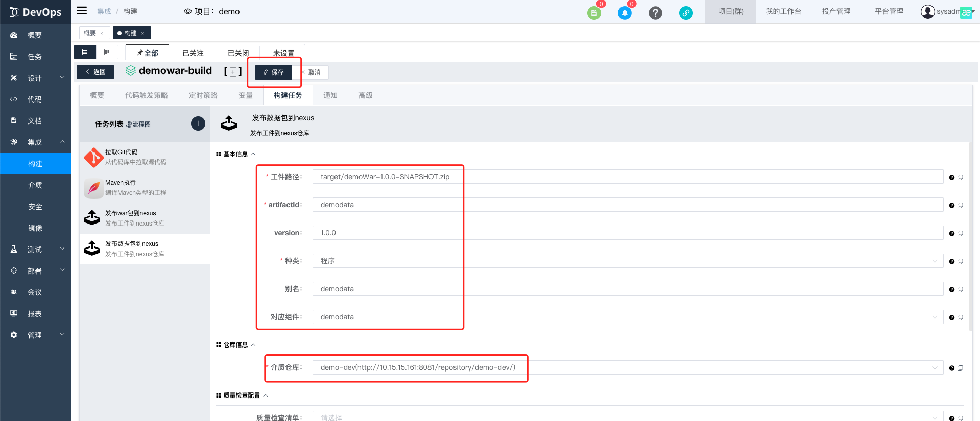Expand the 部署 sidebar menu
The width and height of the screenshot is (980, 421).
[x=36, y=271]
